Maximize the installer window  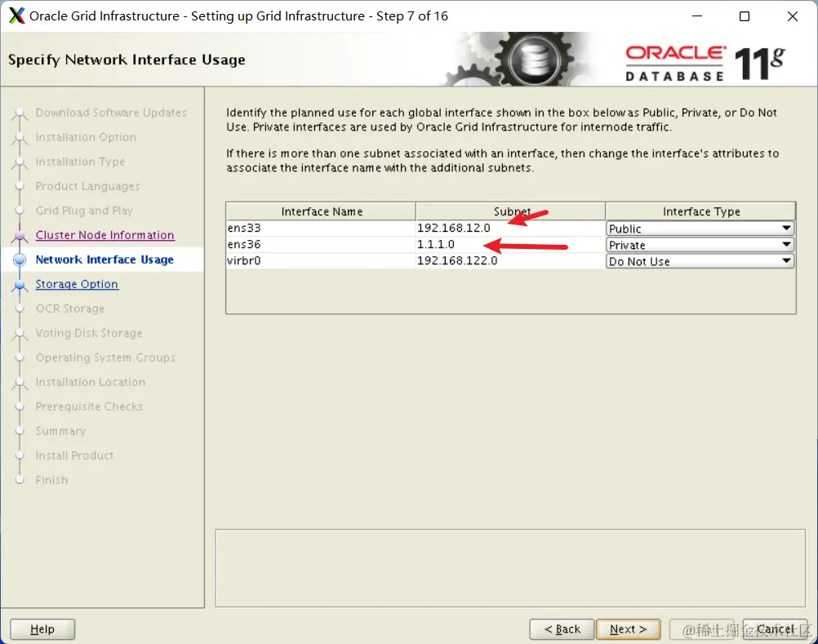click(x=745, y=16)
